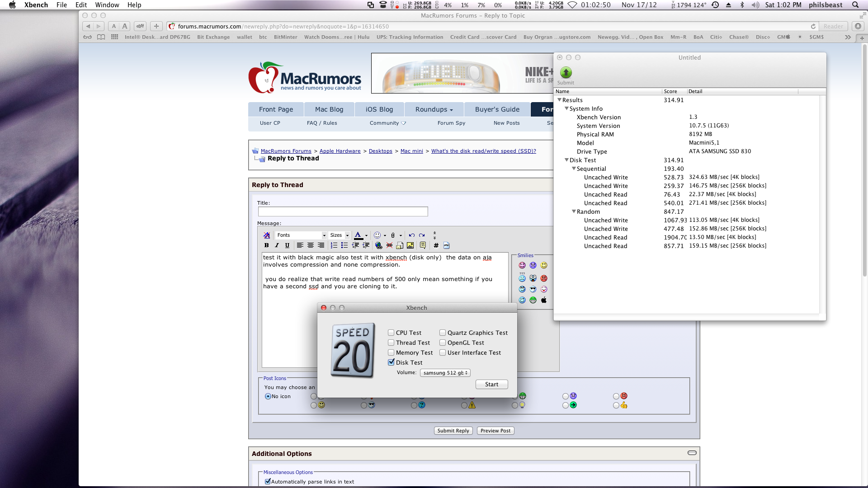Undo last edit in message editor
Screen dimensions: 868x488
point(411,235)
